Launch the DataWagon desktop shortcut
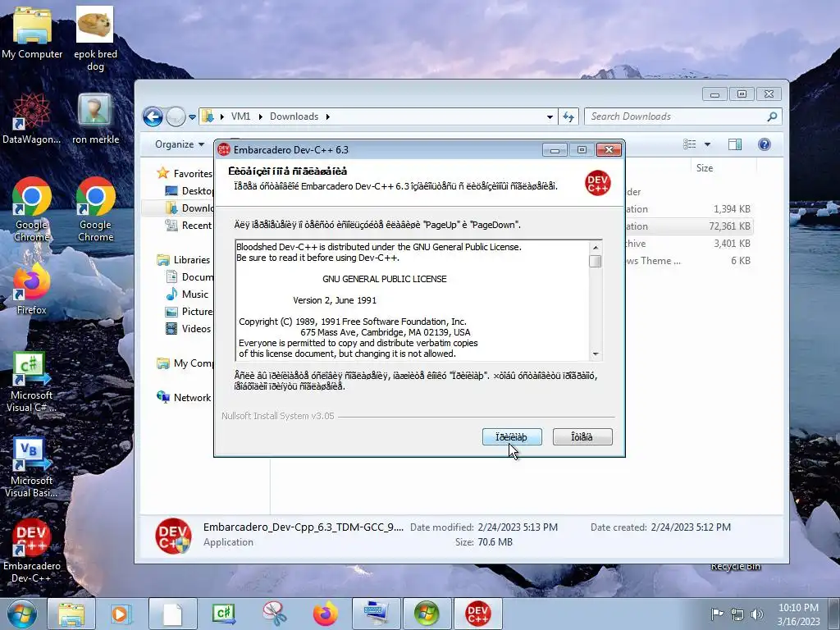 click(x=32, y=118)
